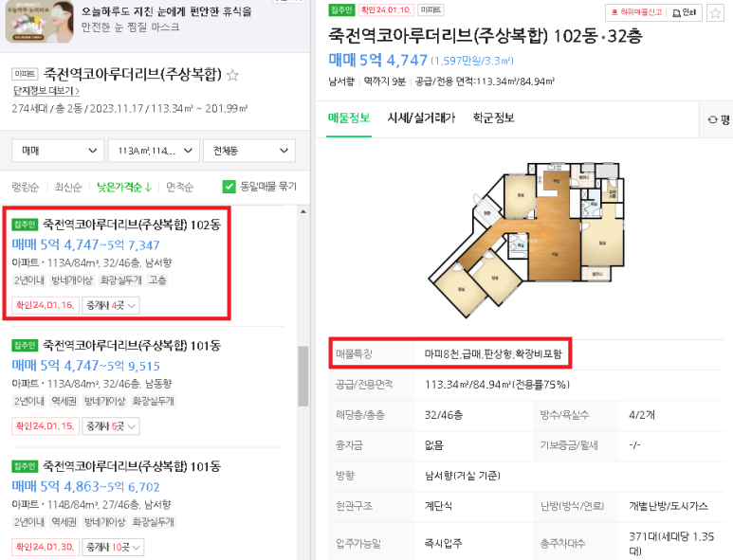Click the scroll-up arrow in the listing panel
Image resolution: width=733 pixels, height=560 pixels.
302,212
